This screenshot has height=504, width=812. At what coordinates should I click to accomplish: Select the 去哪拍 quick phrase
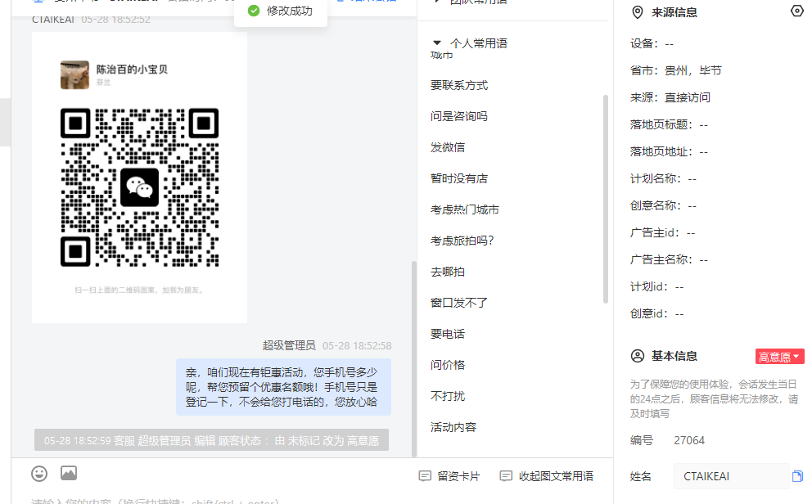448,272
